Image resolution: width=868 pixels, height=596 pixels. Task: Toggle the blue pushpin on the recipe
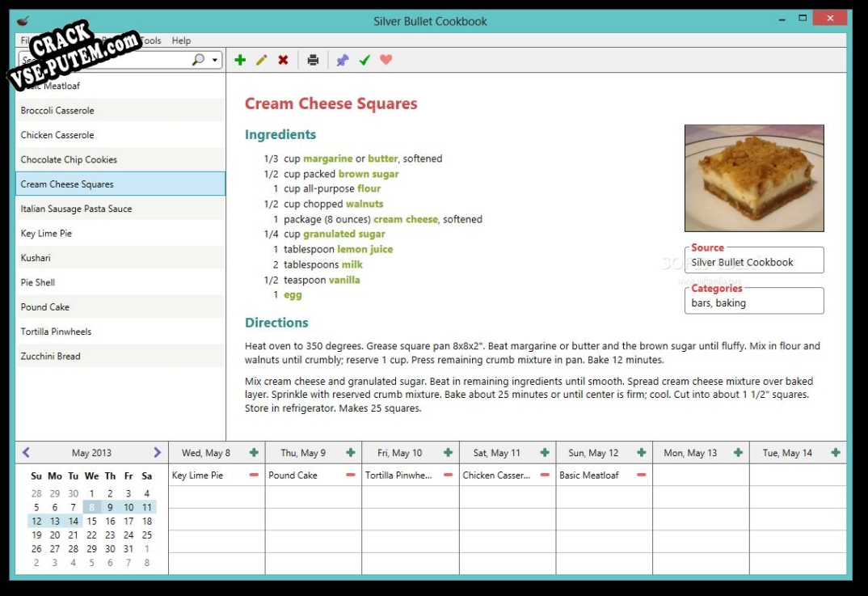(343, 60)
